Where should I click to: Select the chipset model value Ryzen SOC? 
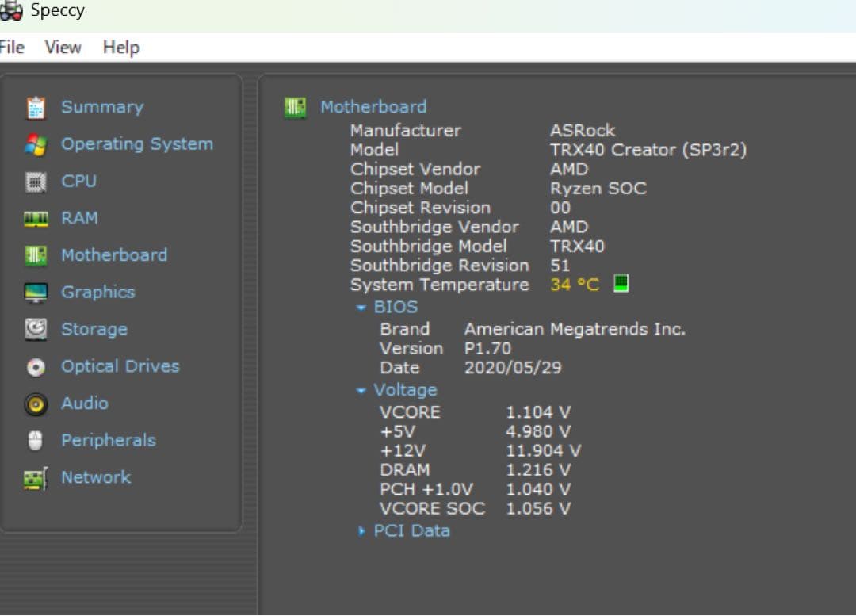coord(598,189)
